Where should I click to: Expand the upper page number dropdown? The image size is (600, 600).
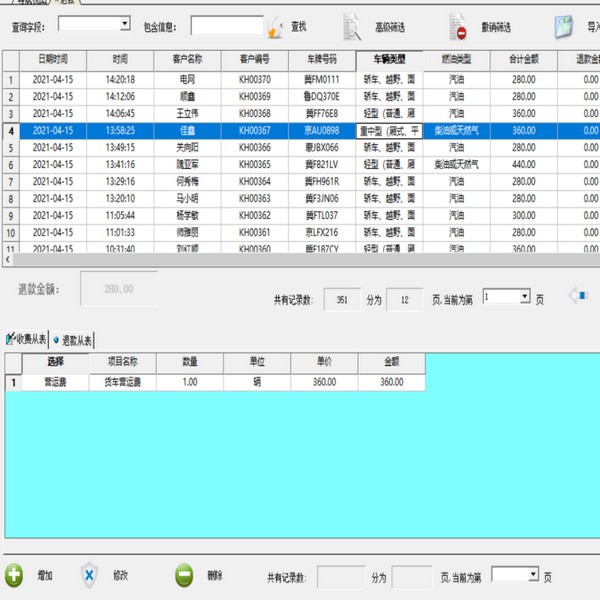click(x=524, y=297)
